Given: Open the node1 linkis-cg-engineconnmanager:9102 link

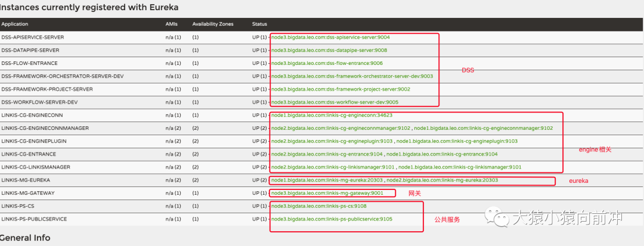Looking at the screenshot, I should click(484, 128).
